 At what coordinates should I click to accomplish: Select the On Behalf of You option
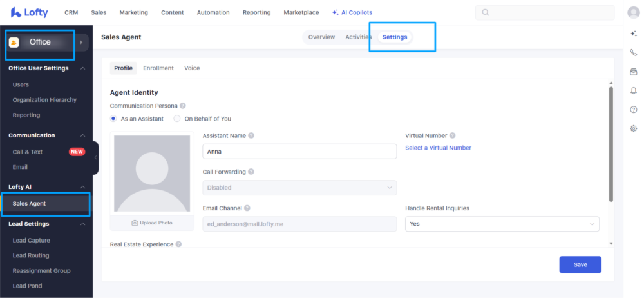(x=177, y=119)
